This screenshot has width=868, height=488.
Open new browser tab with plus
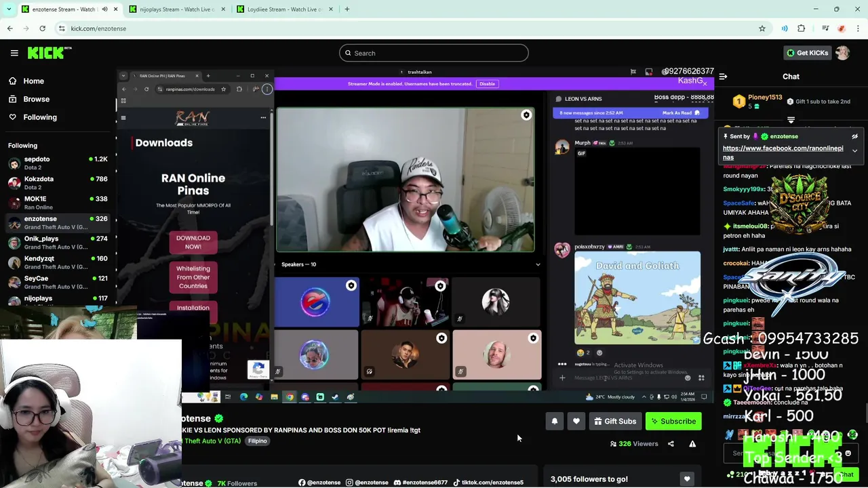[x=347, y=9]
